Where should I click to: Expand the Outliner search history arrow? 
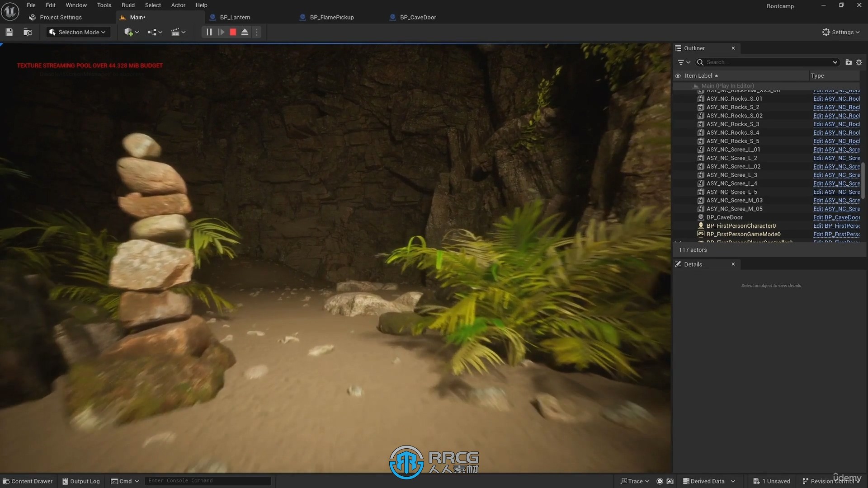[835, 62]
